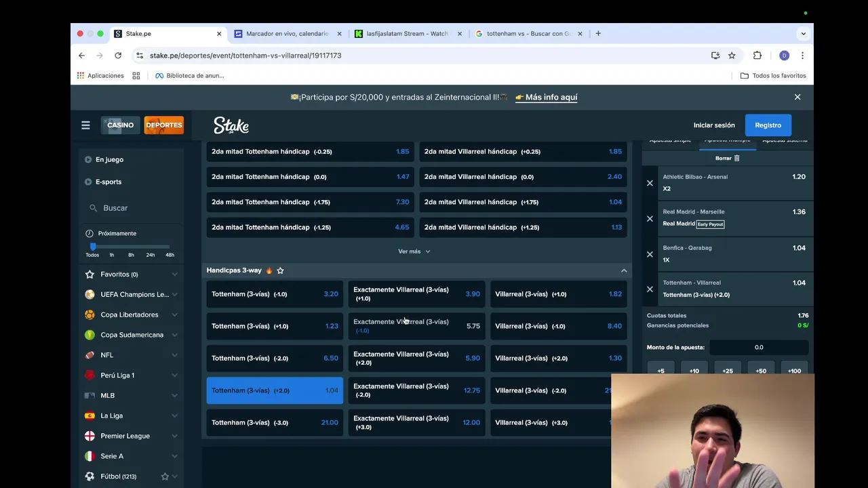Switch to Marcador en vivo browser tab
Screen dimensions: 868x488
tap(287, 33)
